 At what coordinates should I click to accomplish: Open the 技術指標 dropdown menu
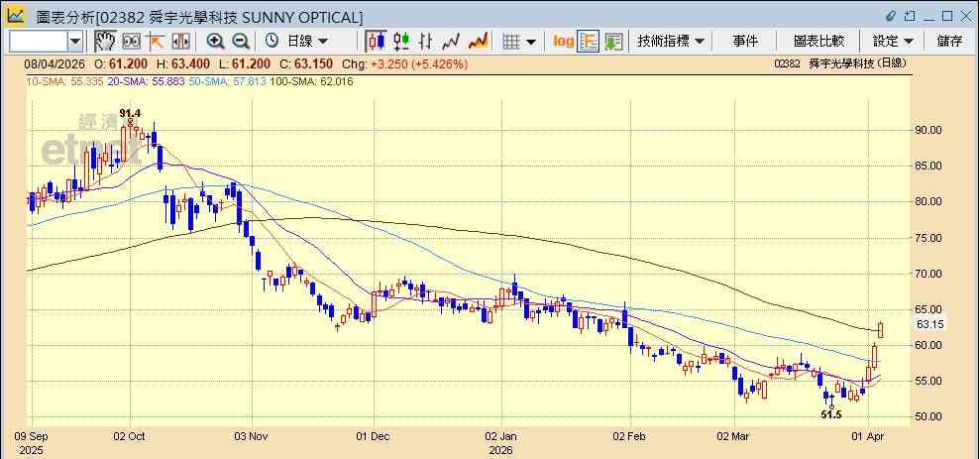[671, 42]
